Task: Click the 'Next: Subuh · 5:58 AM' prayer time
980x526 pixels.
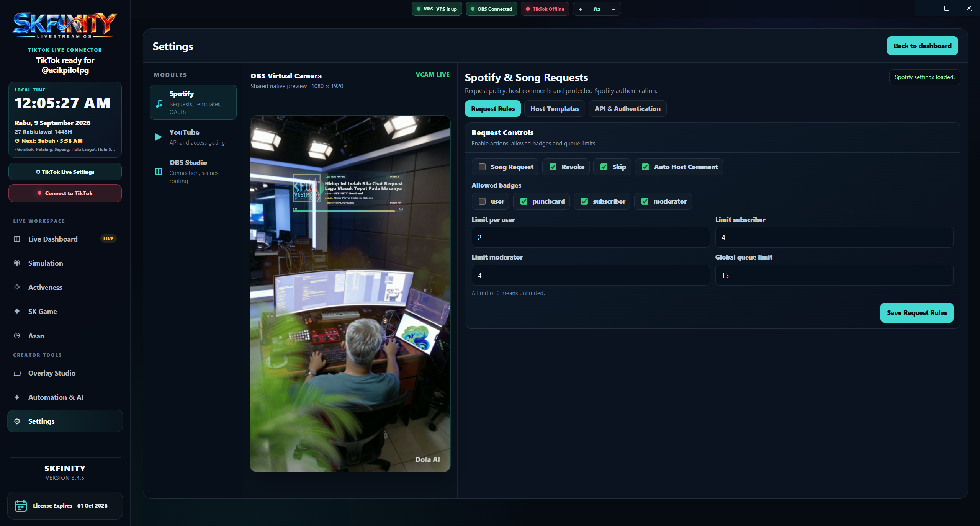Action: point(52,141)
